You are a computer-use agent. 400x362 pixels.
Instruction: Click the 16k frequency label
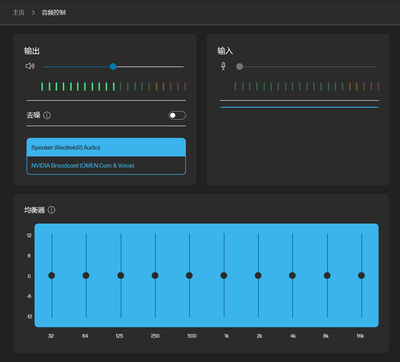(360, 336)
